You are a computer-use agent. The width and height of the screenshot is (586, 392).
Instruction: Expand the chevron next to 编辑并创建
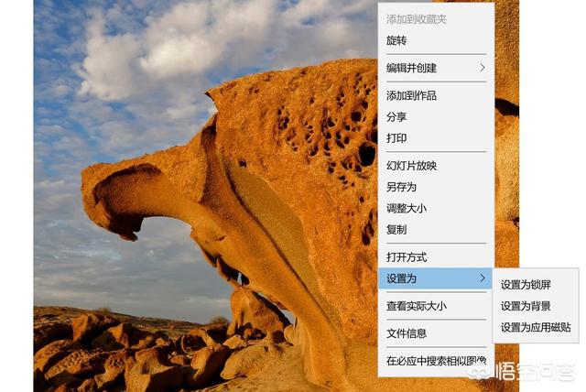coord(483,68)
